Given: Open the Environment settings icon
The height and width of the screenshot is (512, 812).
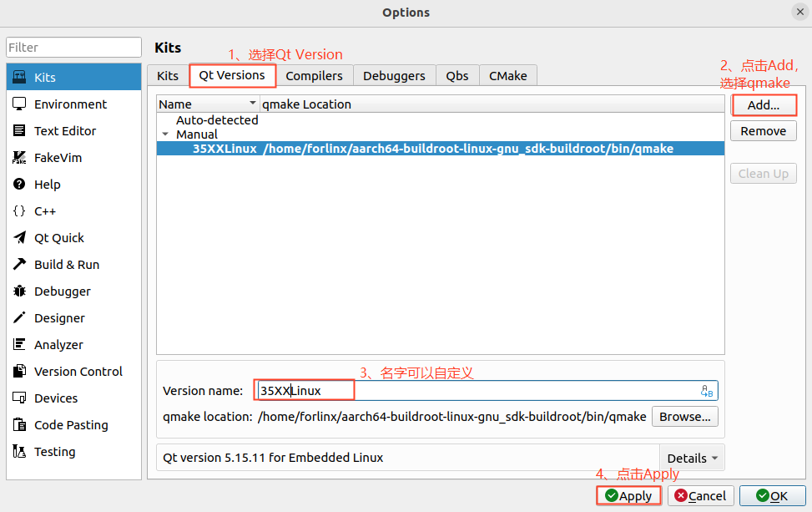Looking at the screenshot, I should tap(19, 104).
